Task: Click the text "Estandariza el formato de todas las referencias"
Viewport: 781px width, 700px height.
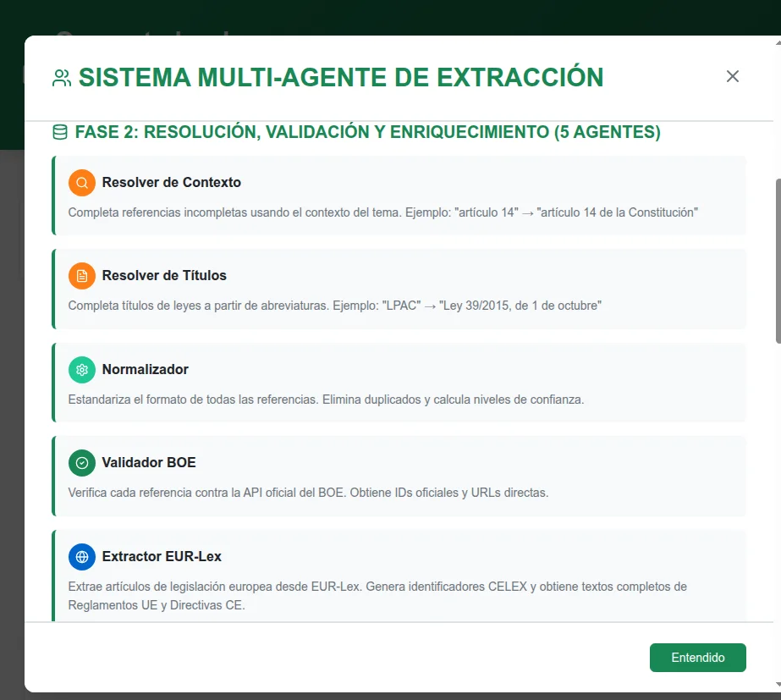Action: [x=192, y=400]
